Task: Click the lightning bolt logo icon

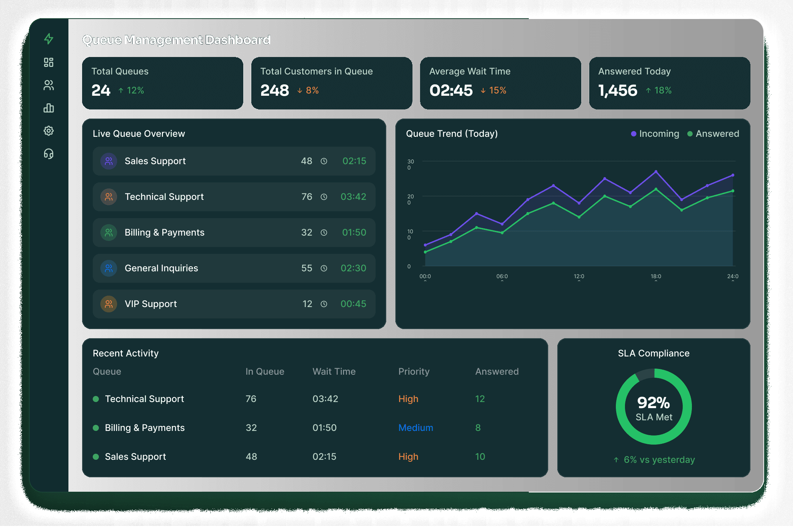Action: tap(49, 39)
